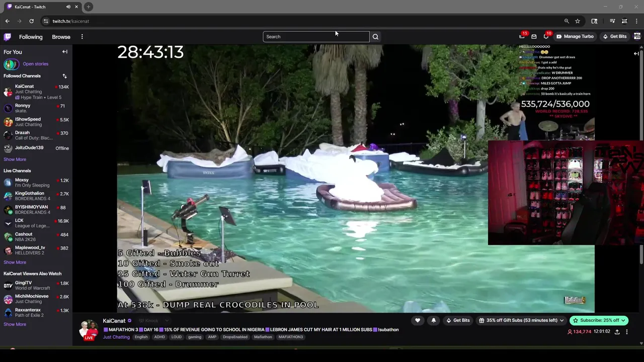Select the DropsEnabled stream tag
The height and width of the screenshot is (362, 644).
(235, 337)
